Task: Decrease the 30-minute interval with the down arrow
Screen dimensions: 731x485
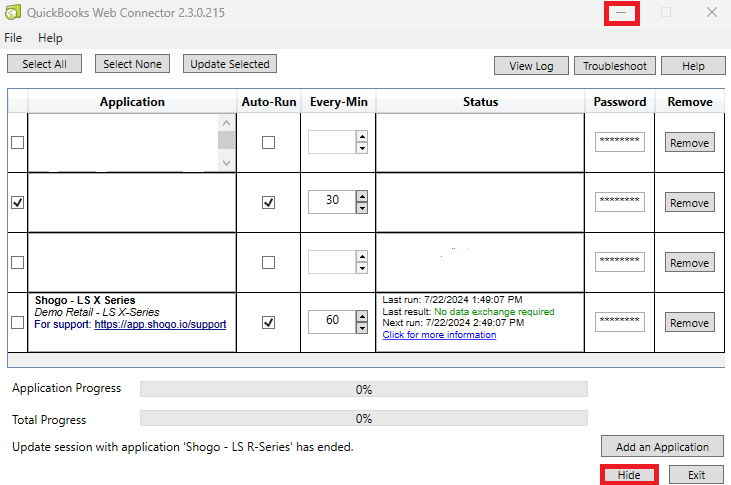Action: (362, 208)
